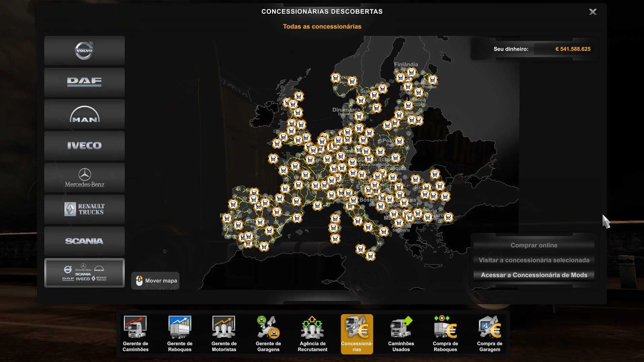Open Gerente de Caminhões tab

(x=136, y=334)
